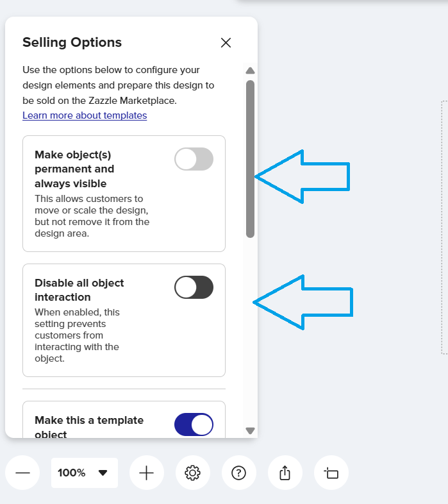Click the Disable all object interaction label
Image resolution: width=448 pixels, height=504 pixels.
tap(79, 290)
